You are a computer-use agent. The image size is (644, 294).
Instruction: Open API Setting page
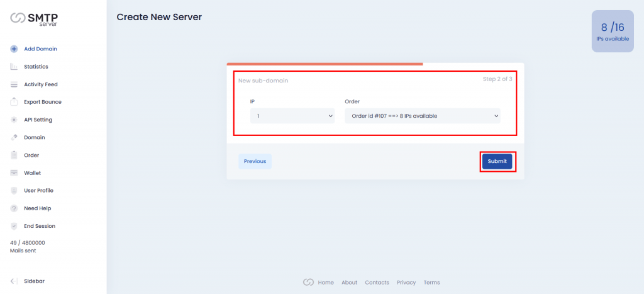(x=38, y=120)
